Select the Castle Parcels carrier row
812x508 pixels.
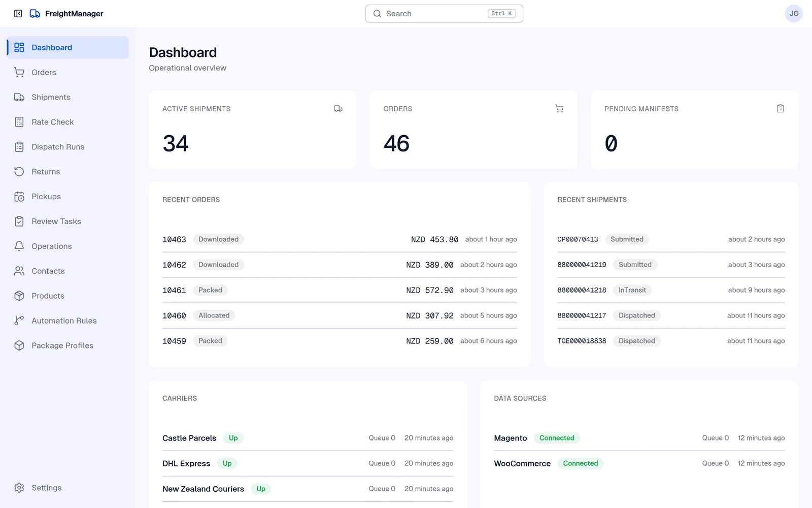(308, 438)
